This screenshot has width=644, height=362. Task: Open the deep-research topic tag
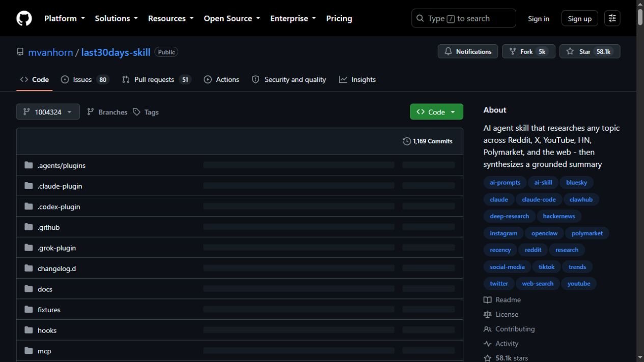point(509,216)
